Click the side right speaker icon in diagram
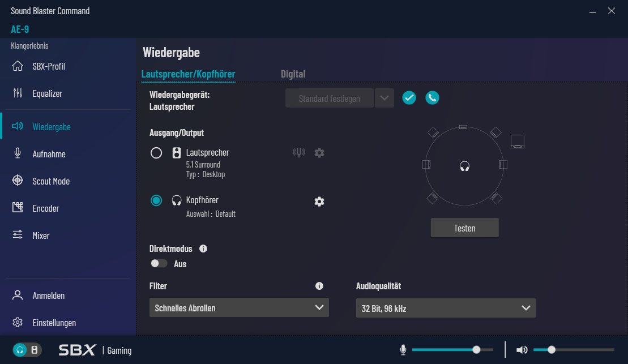This screenshot has height=364, width=628. 503,165
